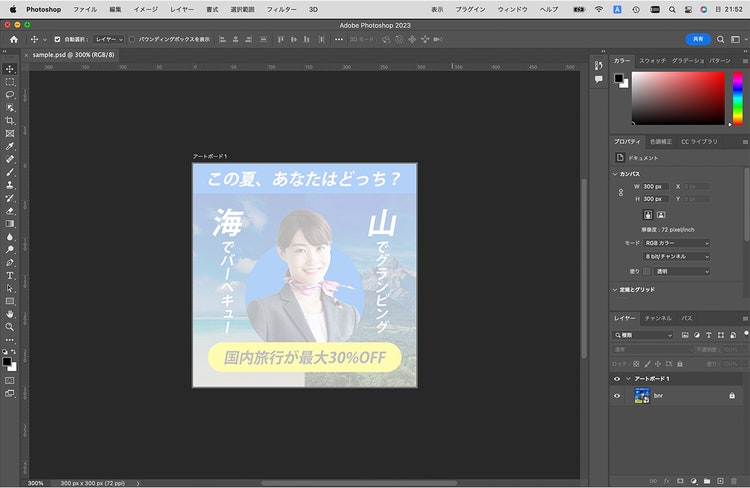Image resolution: width=750 pixels, height=488 pixels.
Task: Toggle the pixel layer filter icon
Action: click(x=685, y=335)
